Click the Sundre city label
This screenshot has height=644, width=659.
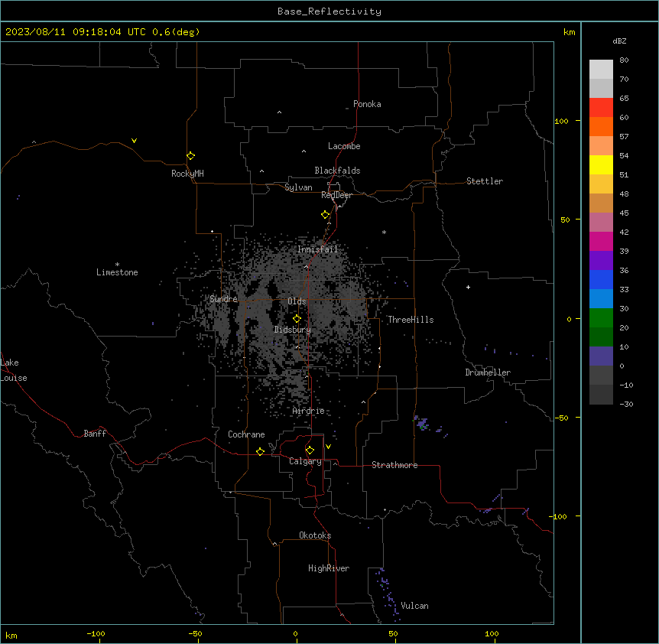223,299
